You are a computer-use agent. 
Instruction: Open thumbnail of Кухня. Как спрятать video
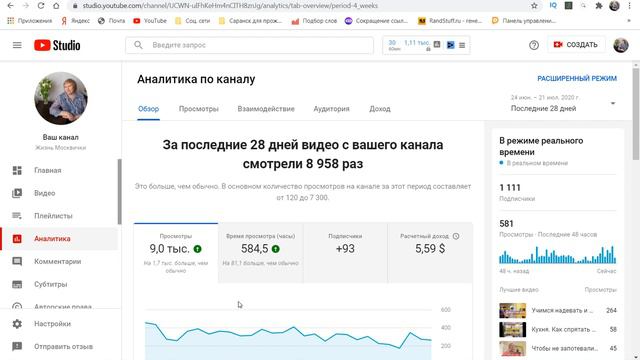[513, 329]
